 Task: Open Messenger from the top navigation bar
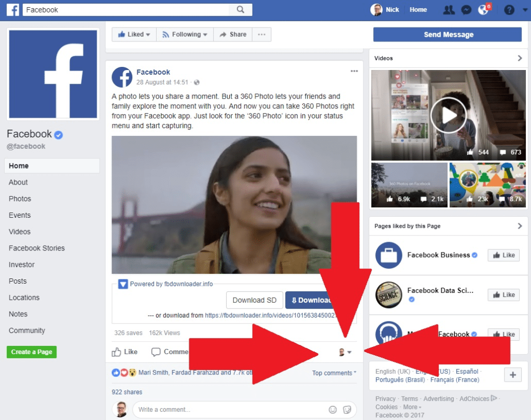click(x=466, y=9)
